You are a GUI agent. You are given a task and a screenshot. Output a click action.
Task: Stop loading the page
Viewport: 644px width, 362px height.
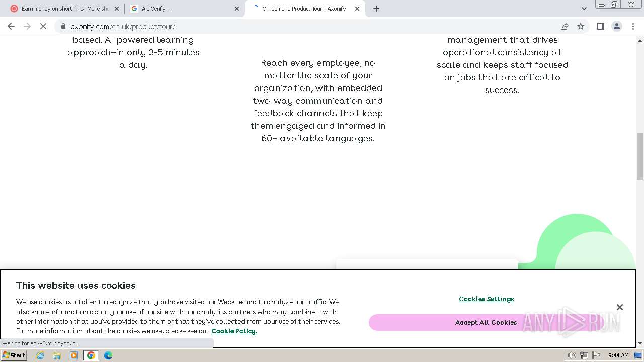point(43,26)
